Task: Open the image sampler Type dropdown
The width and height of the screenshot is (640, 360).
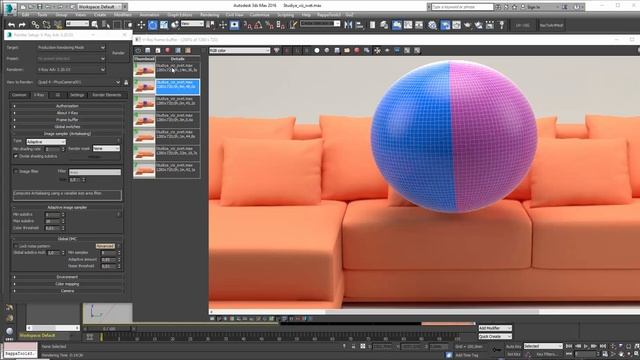Action: coord(46,142)
